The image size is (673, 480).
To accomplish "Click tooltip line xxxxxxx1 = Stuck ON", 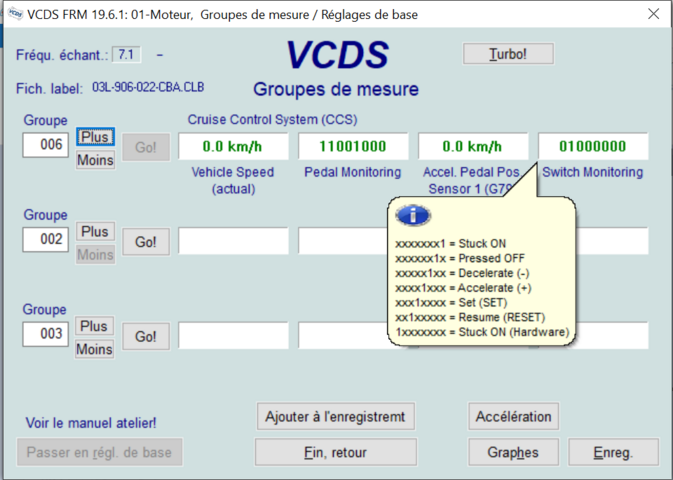I will pos(451,243).
